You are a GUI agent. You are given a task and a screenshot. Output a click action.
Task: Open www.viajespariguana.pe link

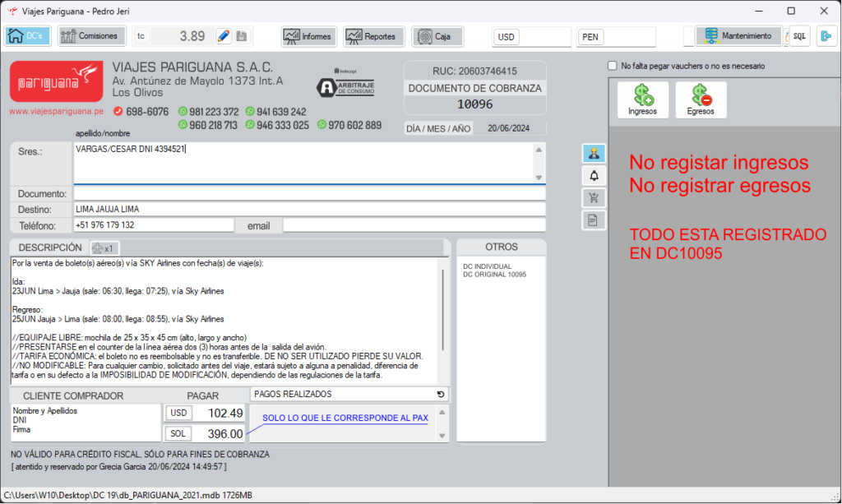(x=57, y=112)
